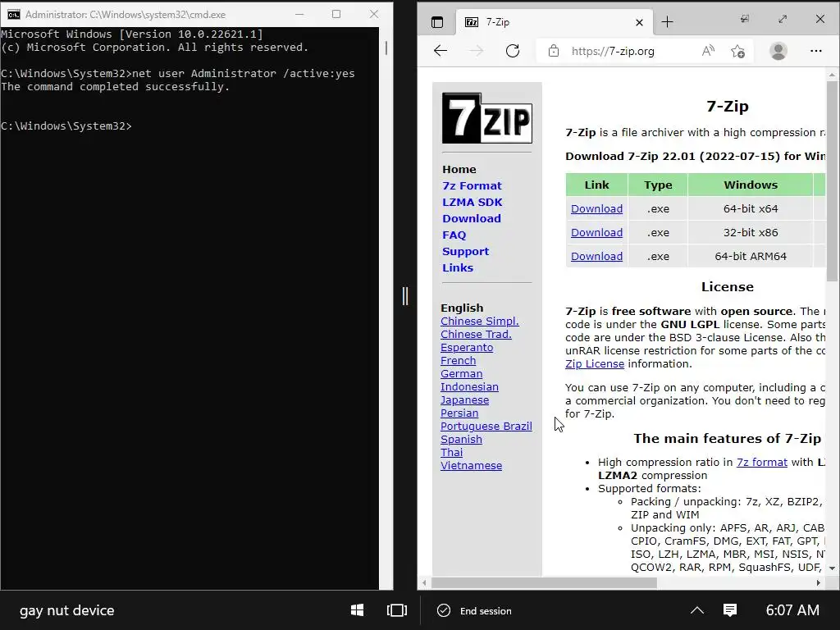Screen dimensions: 840x630
Task: Open the Home sidebar item
Action: (x=459, y=169)
